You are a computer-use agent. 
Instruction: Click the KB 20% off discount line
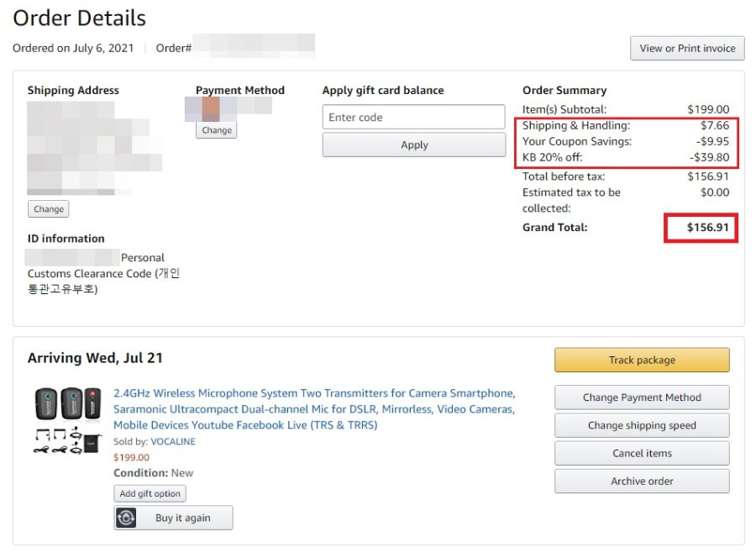625,157
